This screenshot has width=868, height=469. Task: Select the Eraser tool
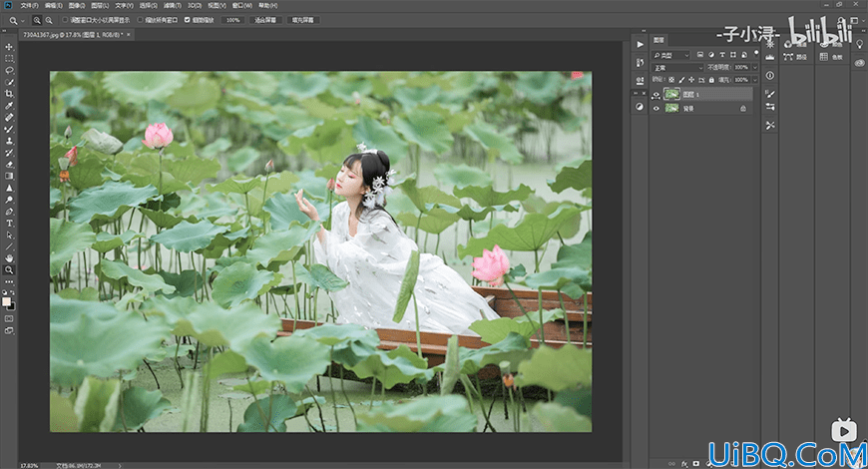(9, 165)
